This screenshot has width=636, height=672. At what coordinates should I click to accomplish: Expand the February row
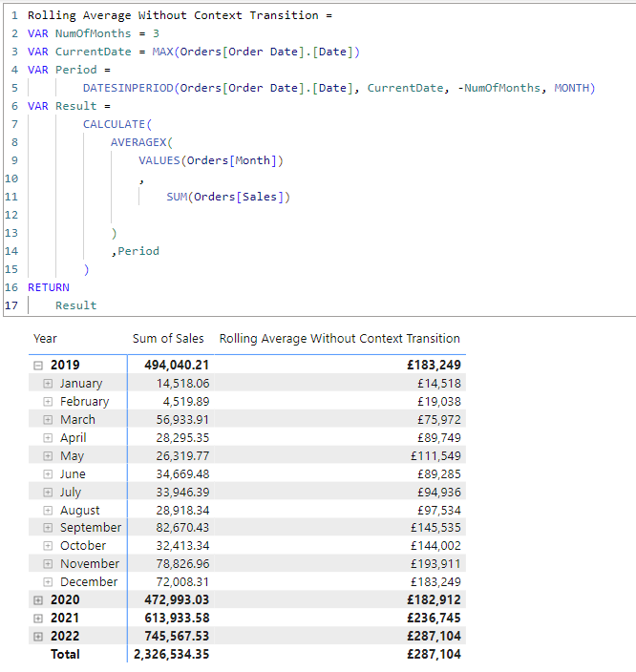pos(48,402)
